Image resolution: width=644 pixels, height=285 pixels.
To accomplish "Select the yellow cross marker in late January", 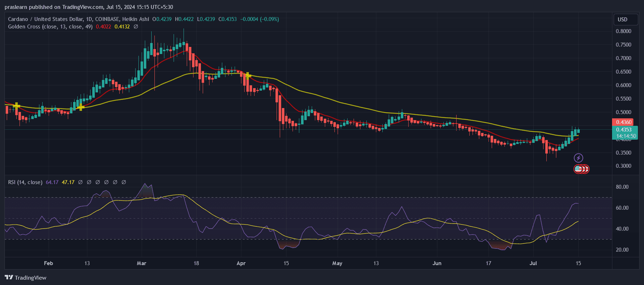I will pos(16,106).
